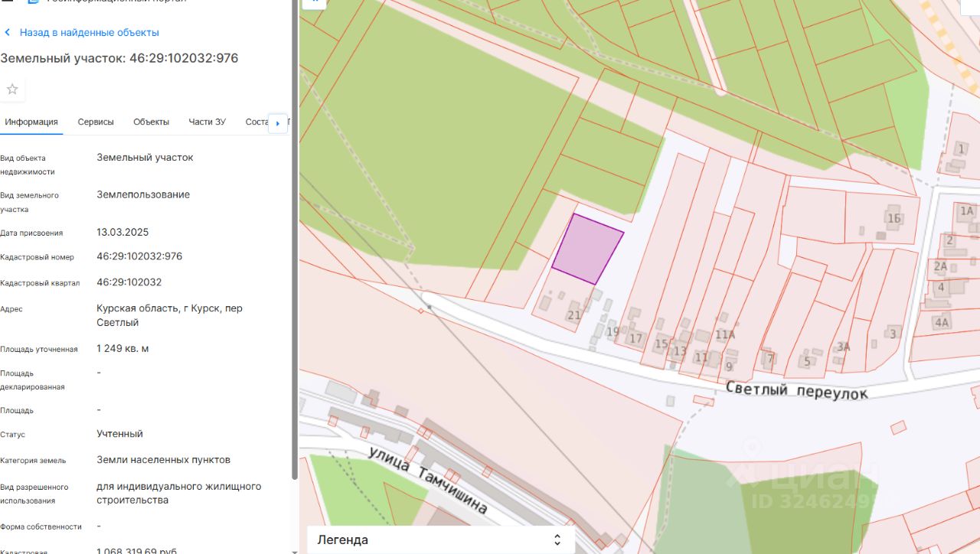The image size is (980, 554).
Task: Click the assignment date 13.03.2025
Action: (122, 232)
